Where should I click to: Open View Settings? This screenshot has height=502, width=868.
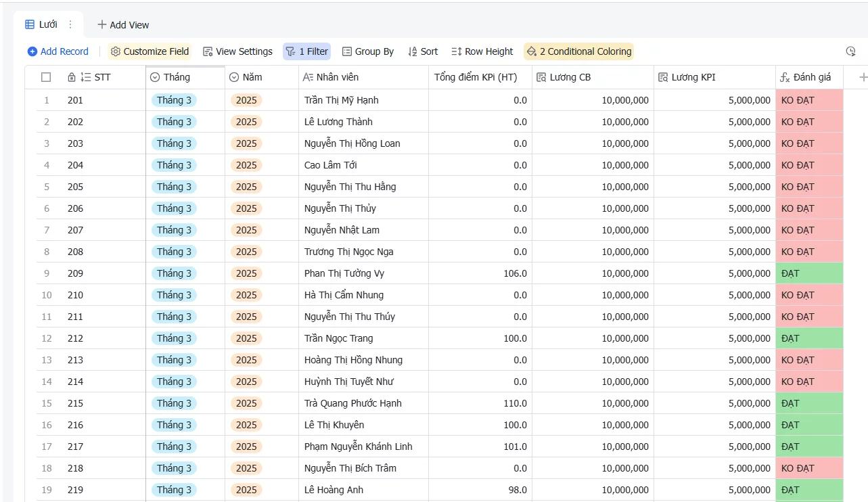click(x=237, y=51)
